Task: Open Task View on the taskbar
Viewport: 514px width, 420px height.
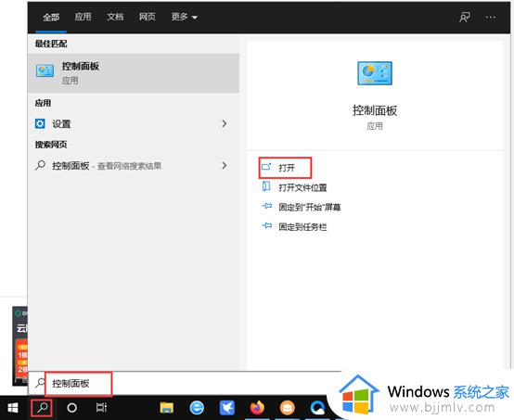Action: [x=101, y=408]
